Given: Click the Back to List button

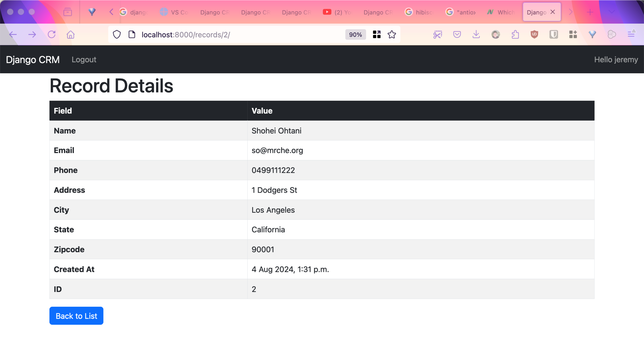Looking at the screenshot, I should (76, 316).
